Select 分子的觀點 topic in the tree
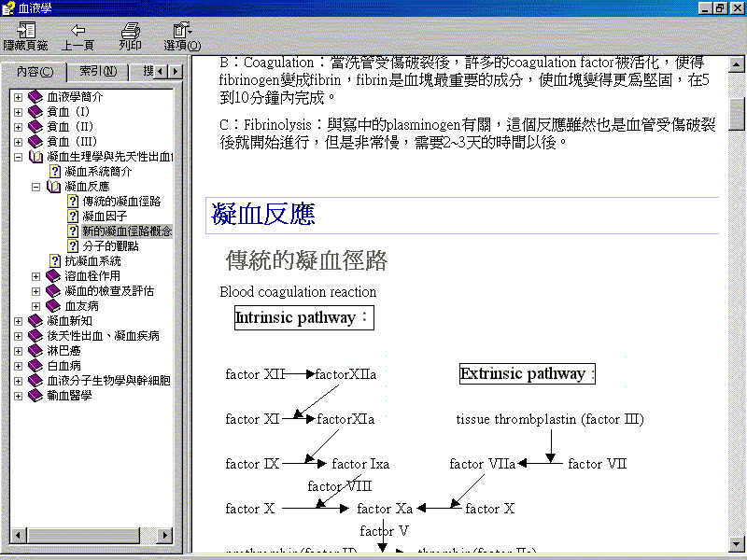The height and width of the screenshot is (560, 747). (x=110, y=246)
